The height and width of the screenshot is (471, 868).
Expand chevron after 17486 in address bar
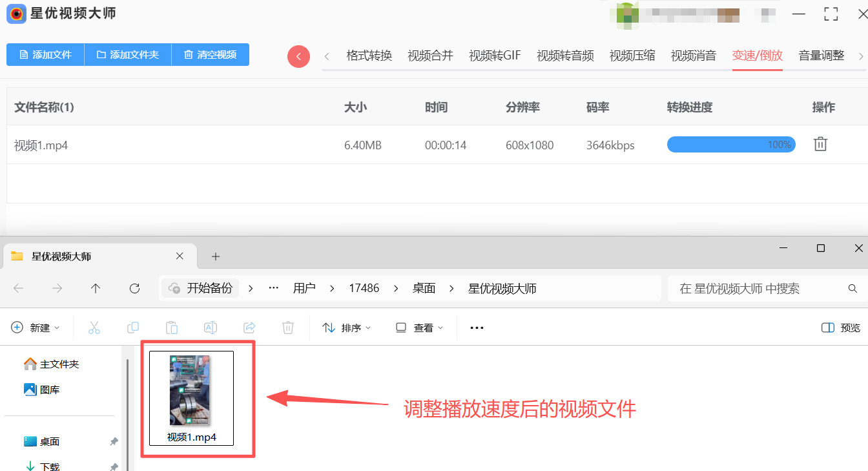tap(396, 289)
